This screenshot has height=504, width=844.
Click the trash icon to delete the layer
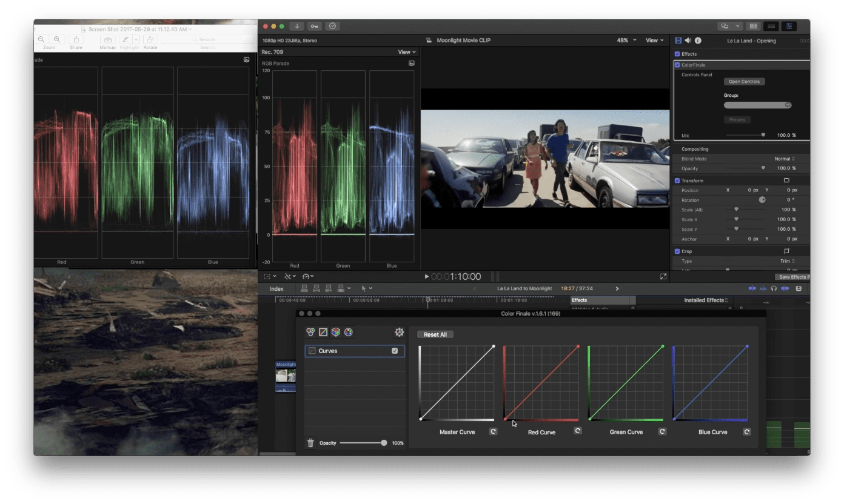pos(311,443)
